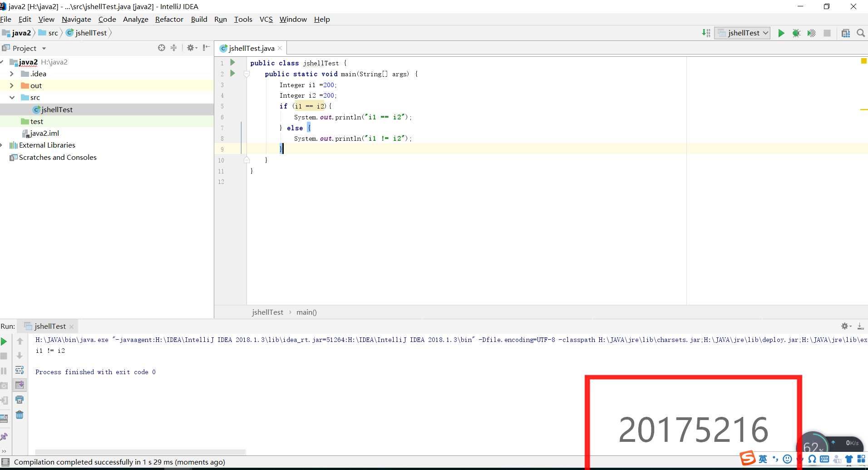This screenshot has height=470, width=868.
Task: Click fold end marker at line 10
Action: 247,160
